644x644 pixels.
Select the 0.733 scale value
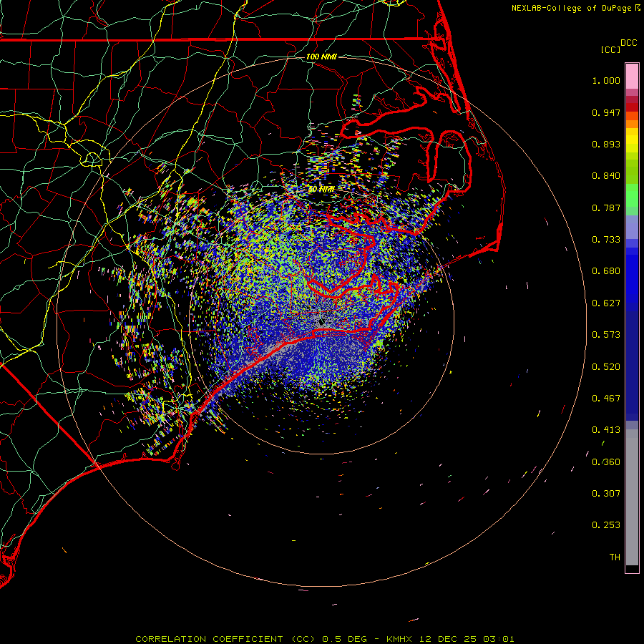pyautogui.click(x=606, y=240)
